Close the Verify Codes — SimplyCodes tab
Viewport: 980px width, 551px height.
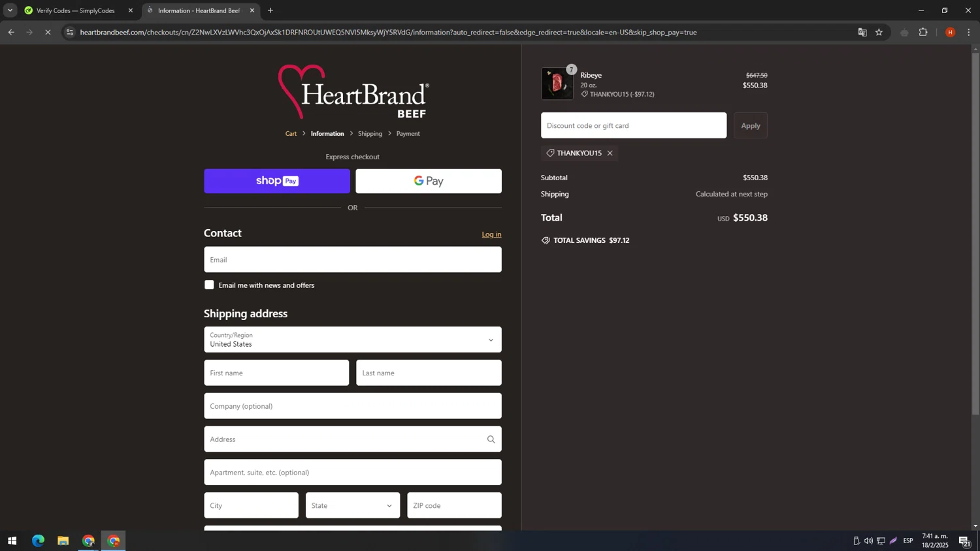tap(130, 10)
